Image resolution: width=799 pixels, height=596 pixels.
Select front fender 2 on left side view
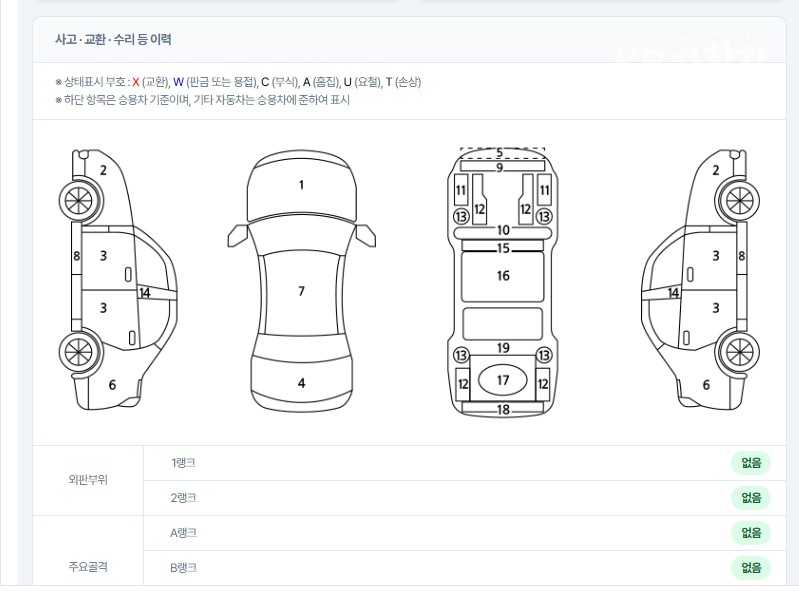pos(103,170)
